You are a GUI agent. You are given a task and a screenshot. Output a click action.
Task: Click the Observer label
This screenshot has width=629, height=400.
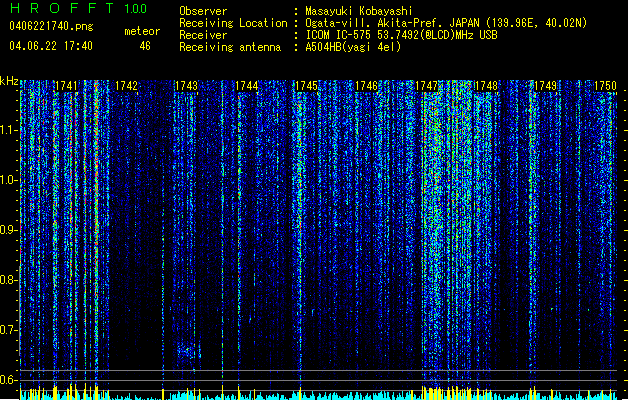pos(203,11)
